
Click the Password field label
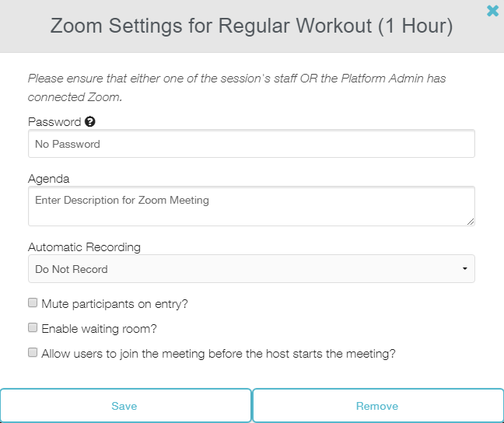coord(54,122)
